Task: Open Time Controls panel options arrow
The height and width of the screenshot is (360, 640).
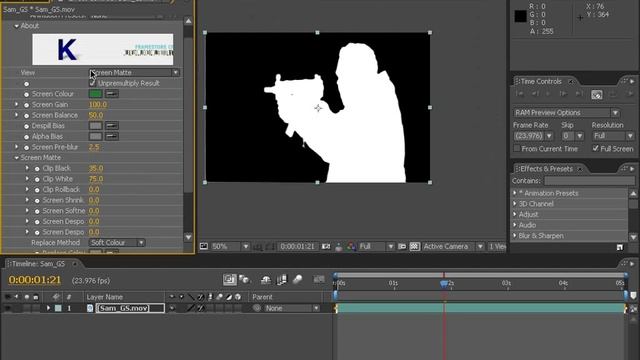Action: pos(632,81)
